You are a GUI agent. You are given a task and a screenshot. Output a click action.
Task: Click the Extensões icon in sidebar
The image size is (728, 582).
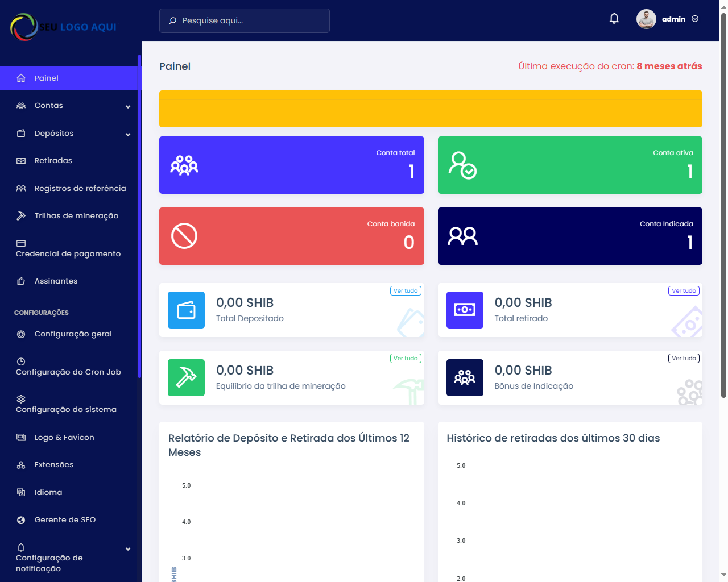tap(21, 465)
